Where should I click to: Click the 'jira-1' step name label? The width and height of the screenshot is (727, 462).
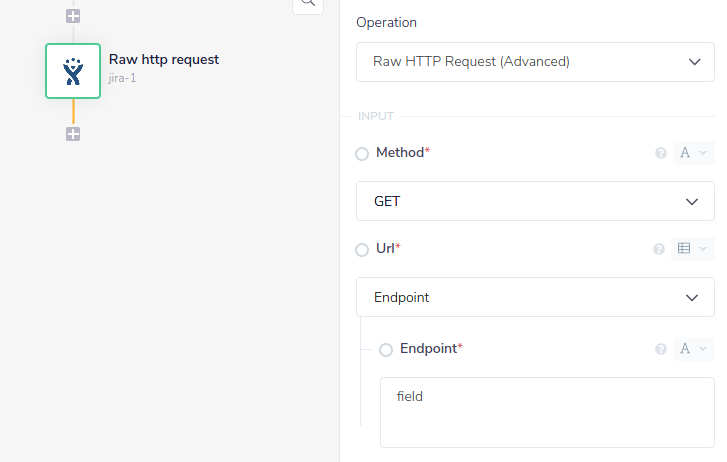coord(123,78)
